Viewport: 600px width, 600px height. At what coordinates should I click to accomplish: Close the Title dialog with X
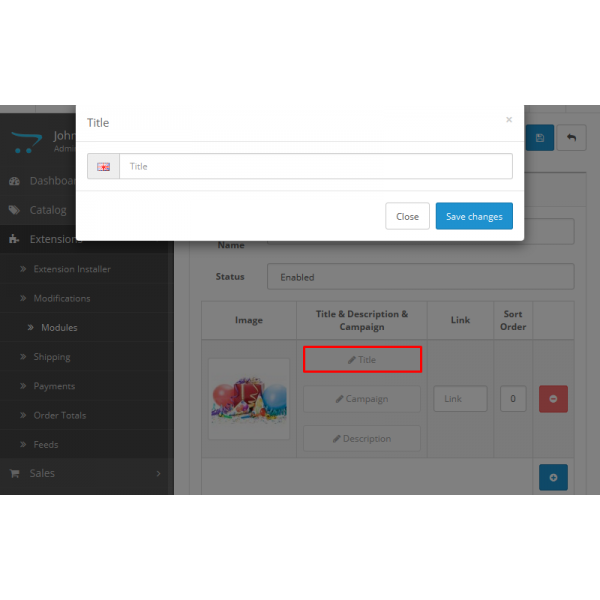click(x=509, y=120)
